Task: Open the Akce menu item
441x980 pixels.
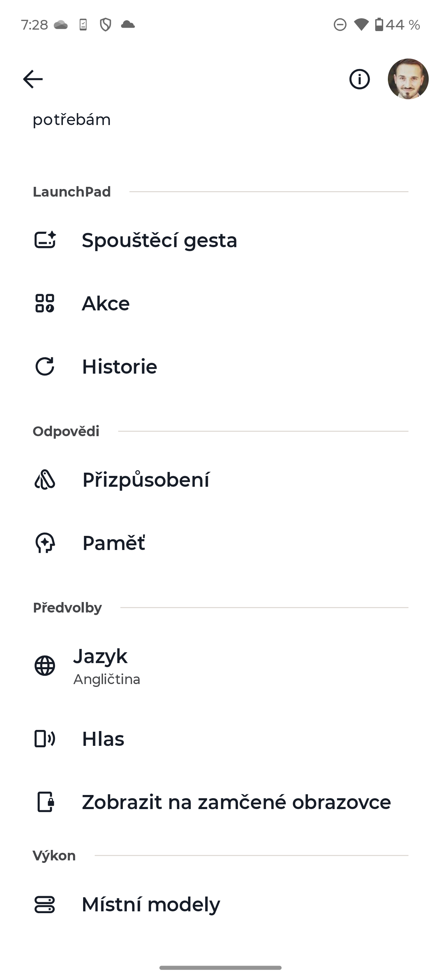Action: tap(106, 304)
